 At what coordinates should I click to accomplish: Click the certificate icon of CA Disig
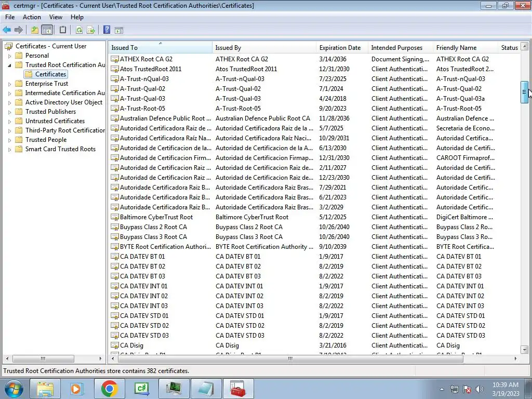[115, 345]
